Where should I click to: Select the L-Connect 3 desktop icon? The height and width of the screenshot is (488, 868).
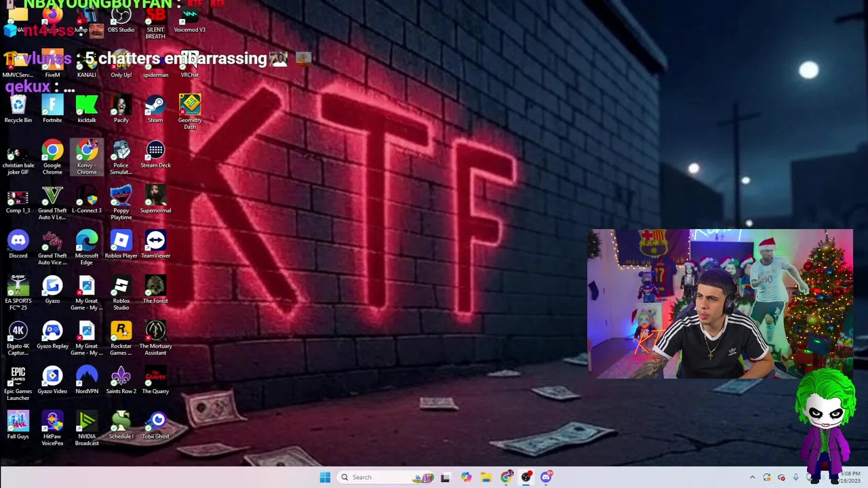(x=87, y=200)
